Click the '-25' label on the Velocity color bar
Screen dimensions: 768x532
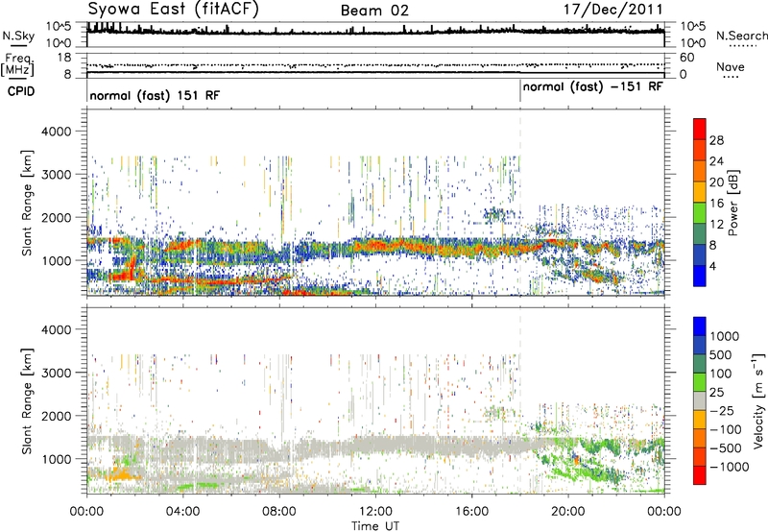coord(720,410)
